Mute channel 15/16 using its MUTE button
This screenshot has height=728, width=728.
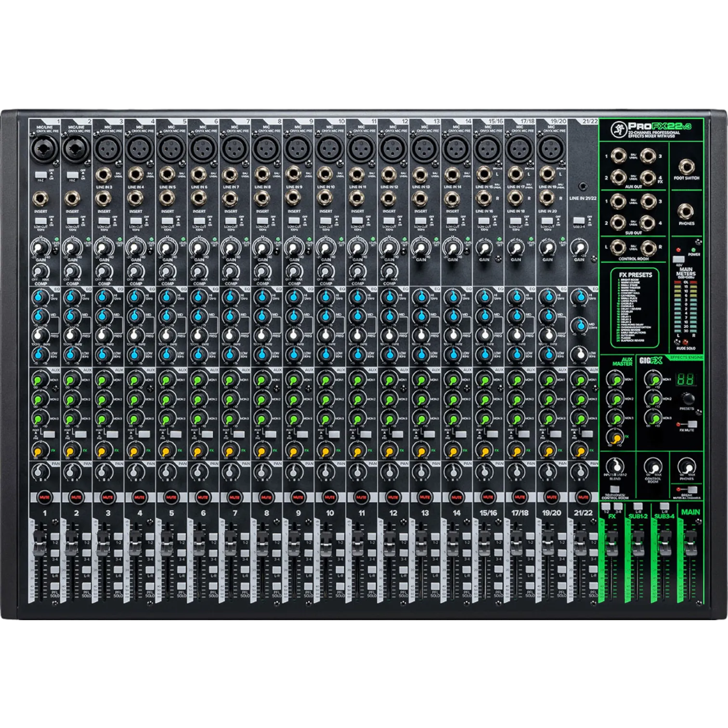pyautogui.click(x=488, y=496)
